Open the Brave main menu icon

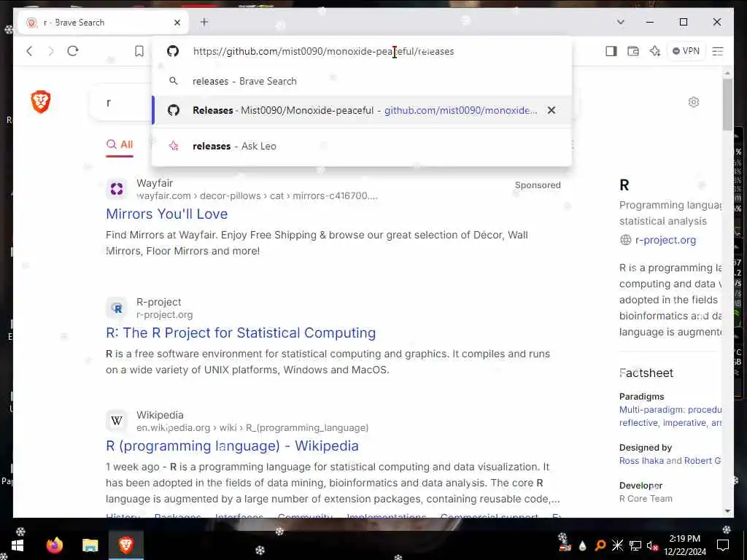click(x=718, y=51)
